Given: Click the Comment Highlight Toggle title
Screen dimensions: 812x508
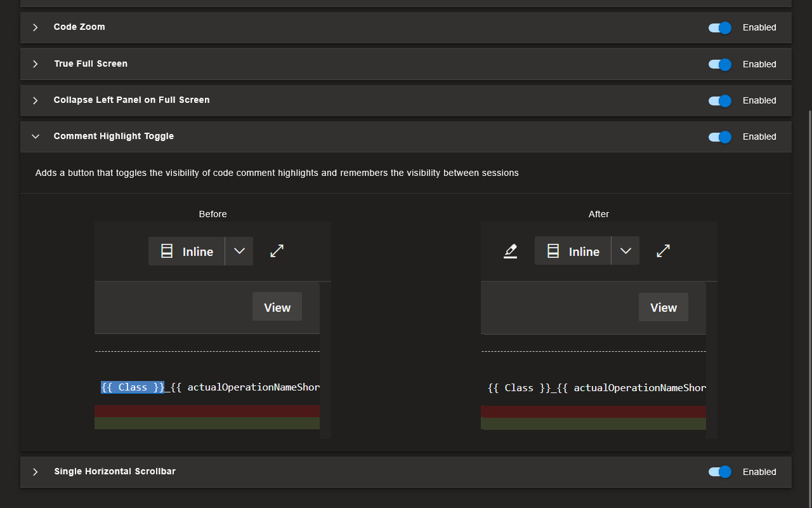Looking at the screenshot, I should [114, 136].
